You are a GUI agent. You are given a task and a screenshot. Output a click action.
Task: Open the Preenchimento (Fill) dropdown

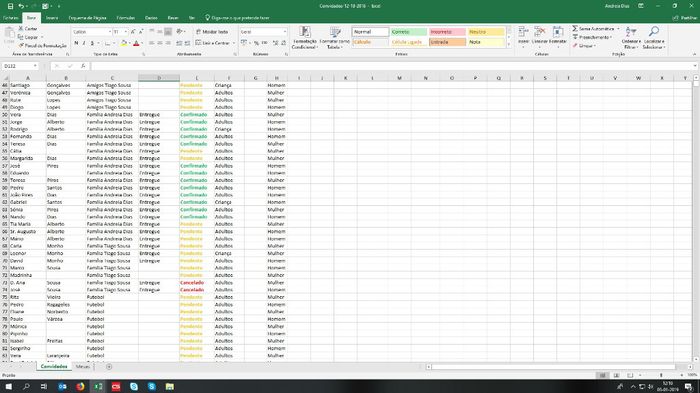point(592,37)
